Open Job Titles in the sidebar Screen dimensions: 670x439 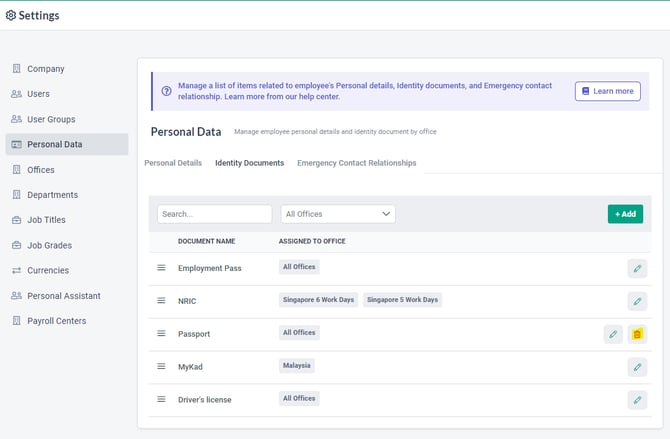pos(49,220)
